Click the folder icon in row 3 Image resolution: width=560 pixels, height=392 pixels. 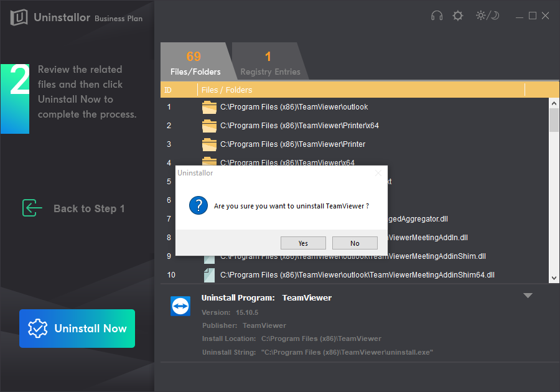[x=209, y=144]
